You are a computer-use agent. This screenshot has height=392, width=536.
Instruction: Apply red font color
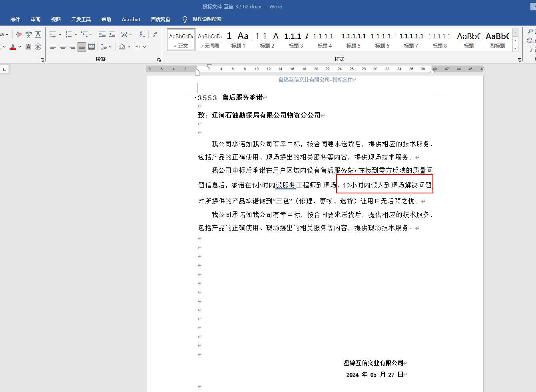[13, 47]
